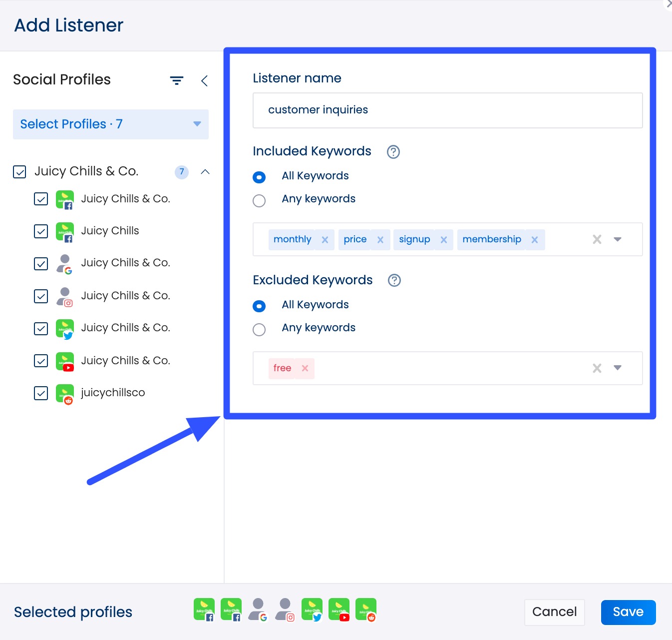Click the Save button
The image size is (672, 640).
[628, 612]
